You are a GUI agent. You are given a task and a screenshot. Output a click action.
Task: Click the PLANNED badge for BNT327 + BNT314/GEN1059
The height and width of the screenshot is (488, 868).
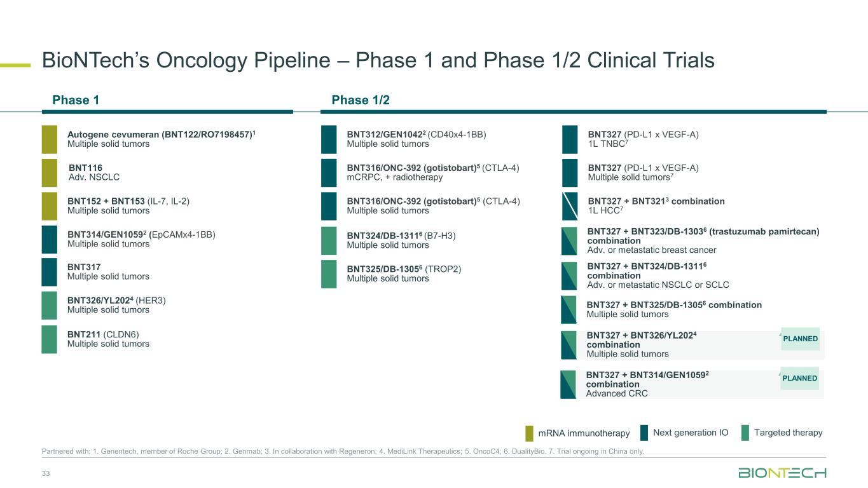[x=800, y=378]
